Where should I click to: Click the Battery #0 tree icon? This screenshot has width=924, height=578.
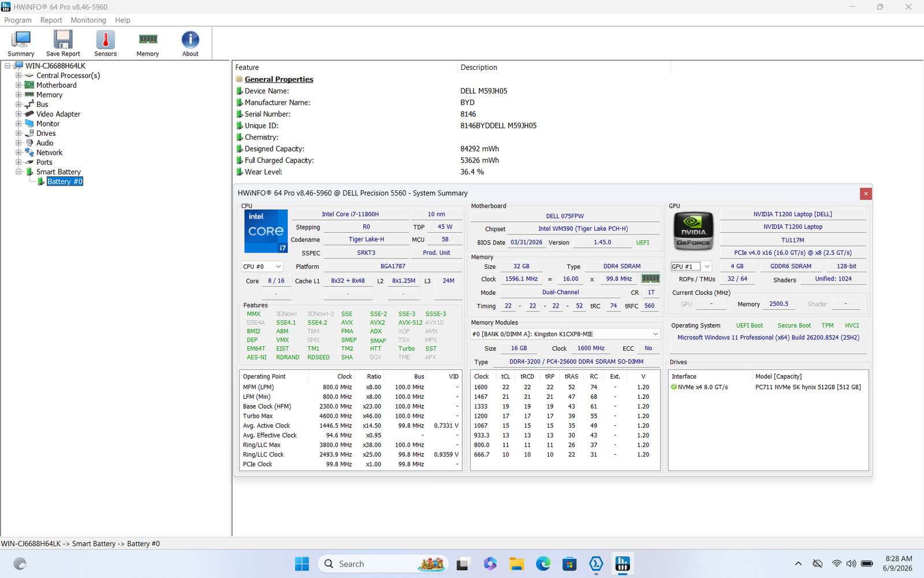point(41,181)
